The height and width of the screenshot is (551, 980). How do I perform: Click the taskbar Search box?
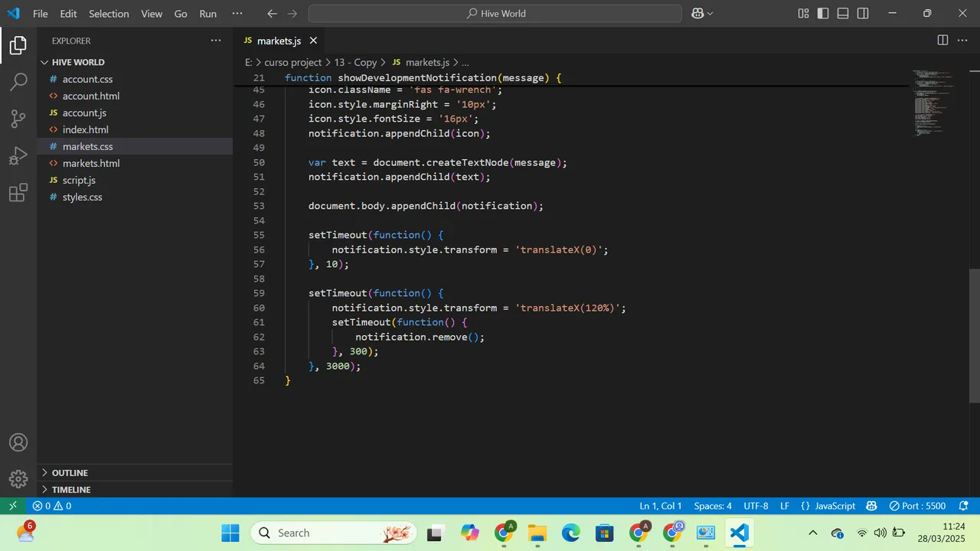point(334,533)
